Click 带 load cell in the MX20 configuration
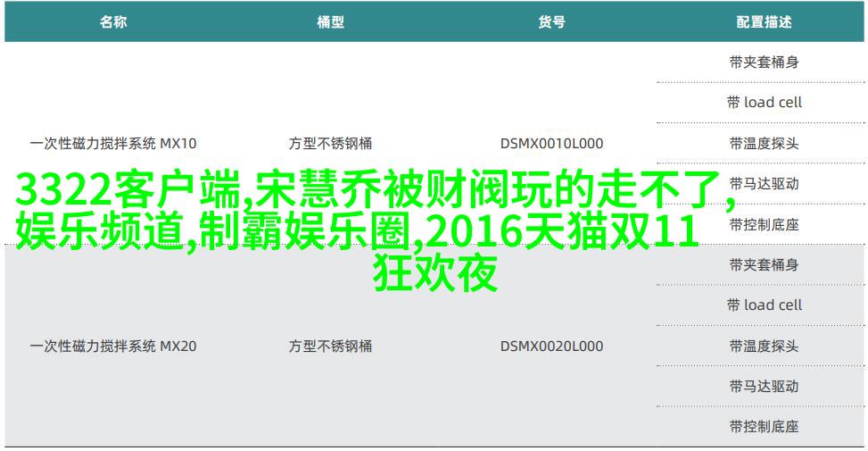868x451 pixels. tap(764, 305)
